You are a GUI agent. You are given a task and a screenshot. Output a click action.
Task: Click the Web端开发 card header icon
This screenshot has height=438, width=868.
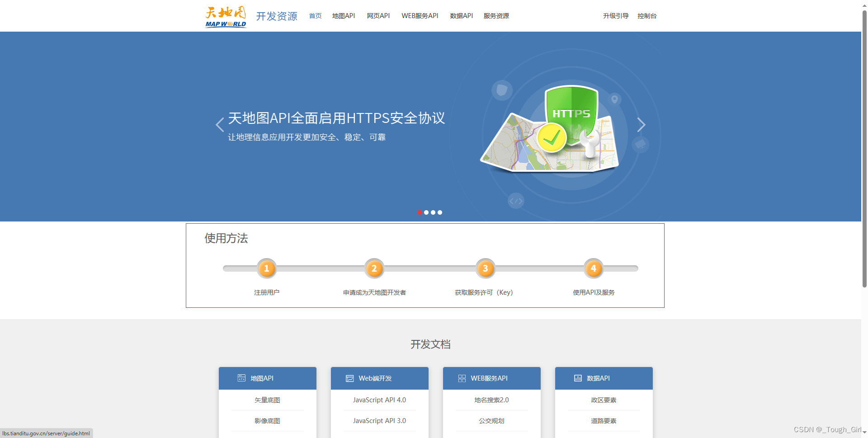click(350, 378)
